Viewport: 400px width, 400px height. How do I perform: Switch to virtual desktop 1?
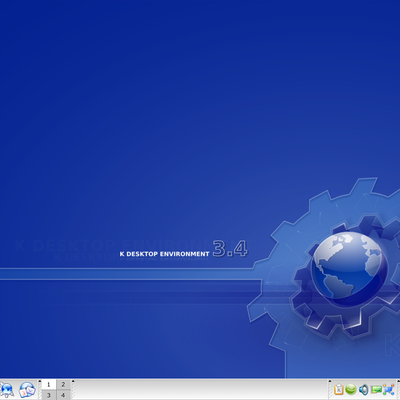click(49, 385)
